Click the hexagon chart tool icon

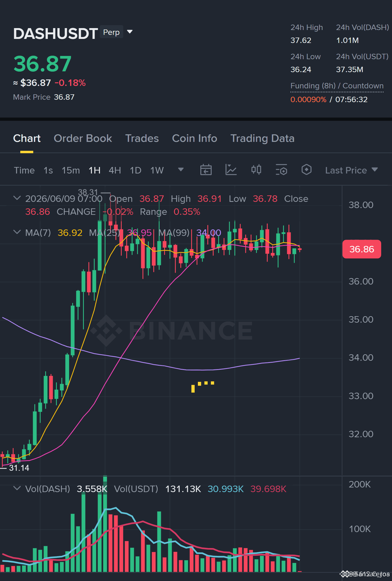click(306, 170)
